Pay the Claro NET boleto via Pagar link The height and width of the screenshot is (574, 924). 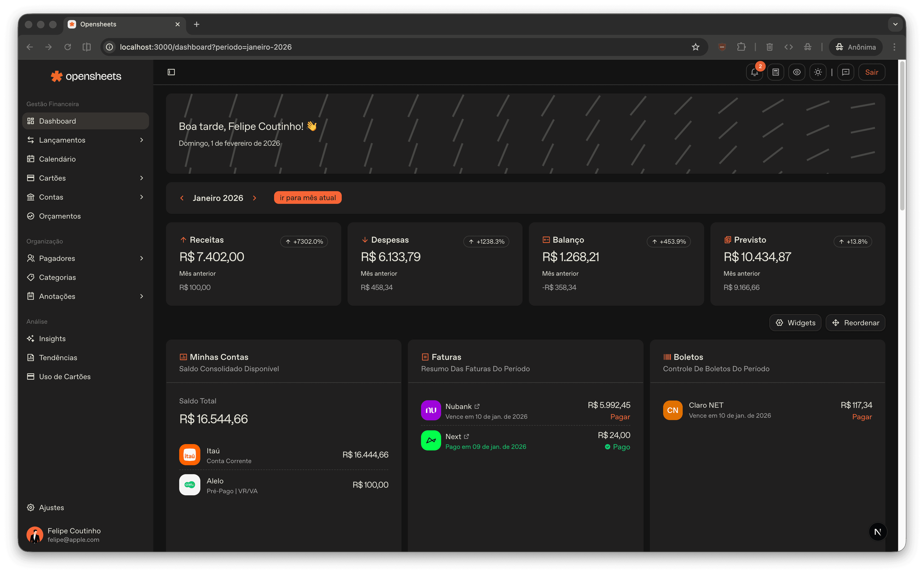862,416
